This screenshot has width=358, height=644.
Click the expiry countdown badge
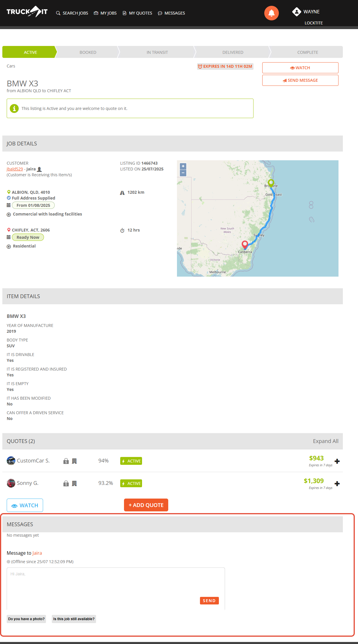(225, 66)
